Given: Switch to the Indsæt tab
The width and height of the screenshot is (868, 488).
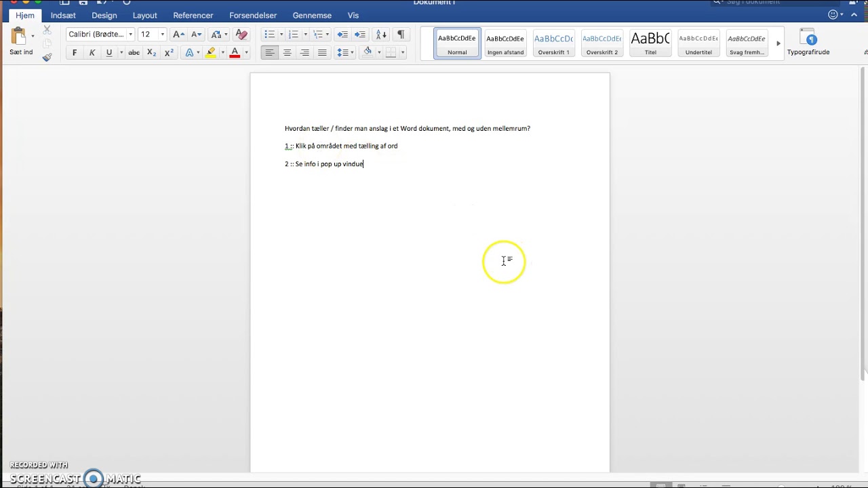Looking at the screenshot, I should pos(63,15).
